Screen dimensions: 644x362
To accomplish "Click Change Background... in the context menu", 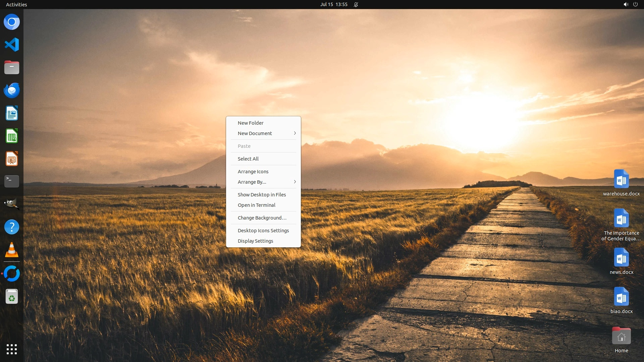I will [x=262, y=218].
